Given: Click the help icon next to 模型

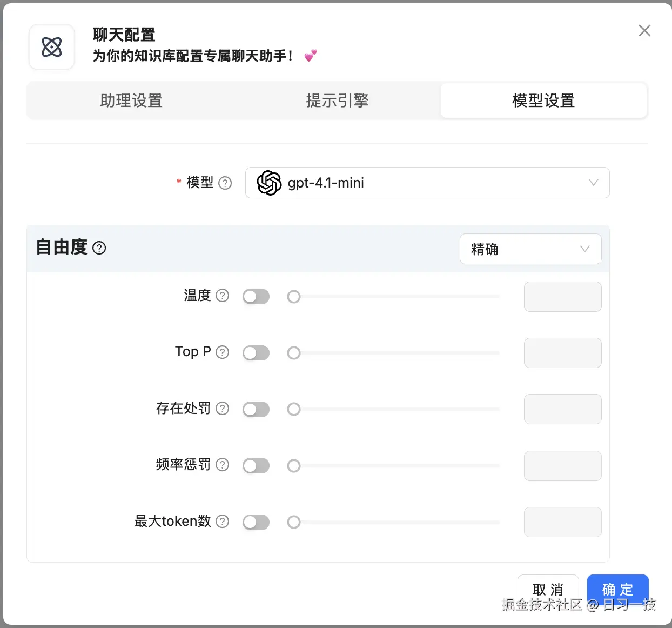Looking at the screenshot, I should coord(226,183).
